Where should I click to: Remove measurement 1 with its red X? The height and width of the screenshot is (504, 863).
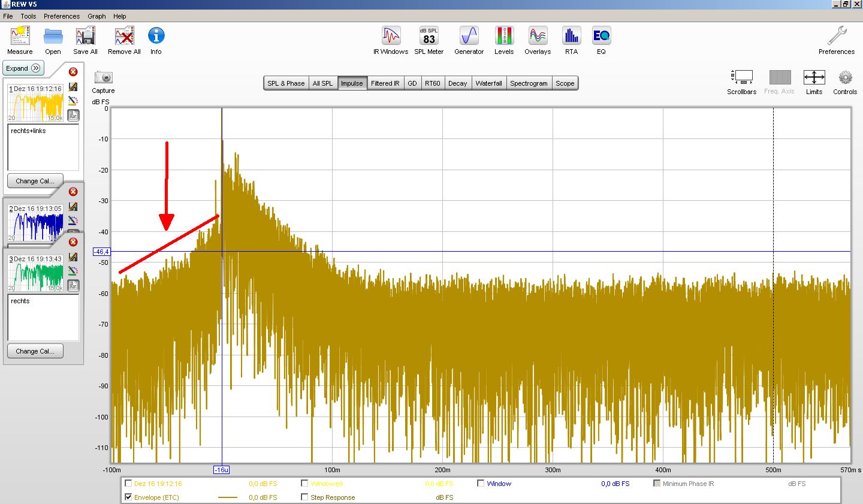(x=73, y=72)
